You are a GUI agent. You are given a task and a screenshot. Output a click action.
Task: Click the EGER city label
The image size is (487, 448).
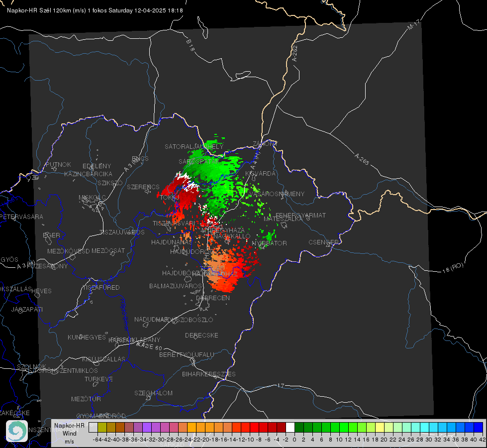coord(51,235)
